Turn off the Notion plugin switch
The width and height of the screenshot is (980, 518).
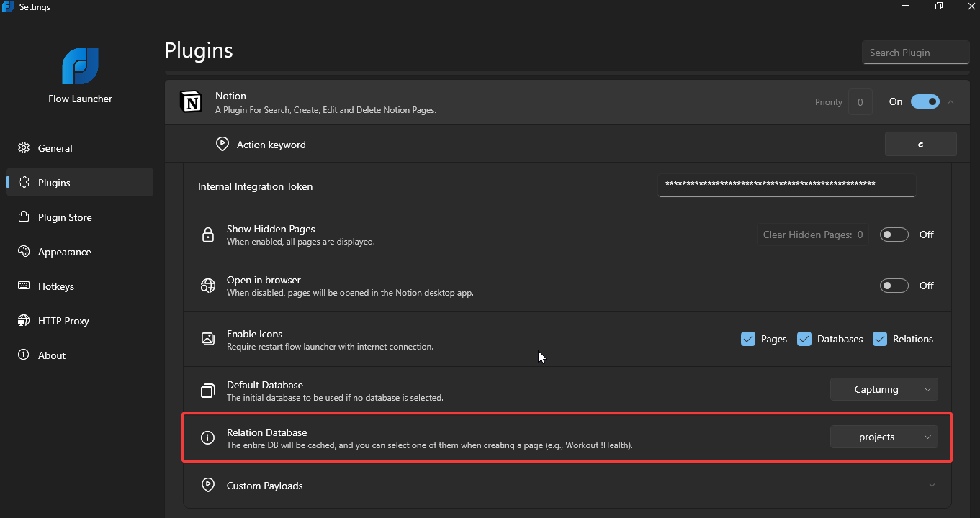point(925,101)
